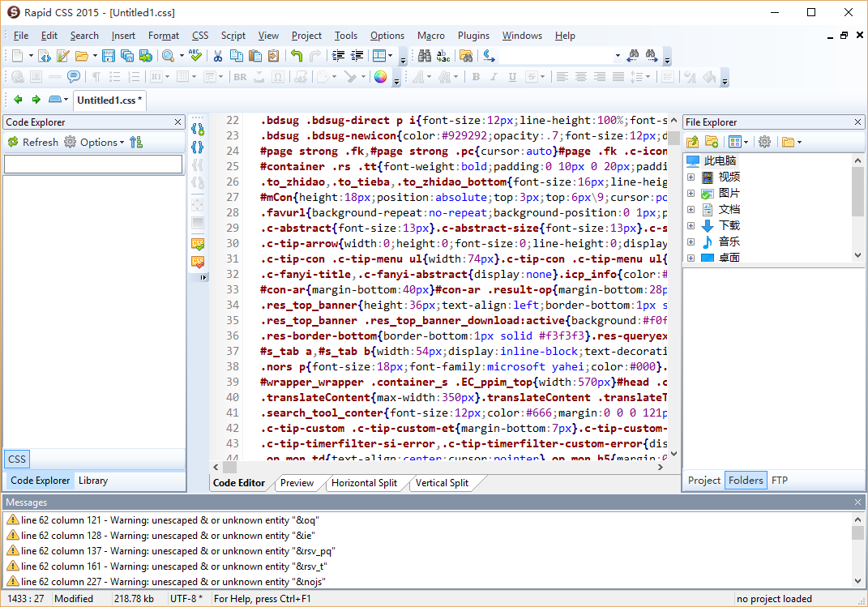Select 此电脑 in File Explorer tree

[720, 161]
